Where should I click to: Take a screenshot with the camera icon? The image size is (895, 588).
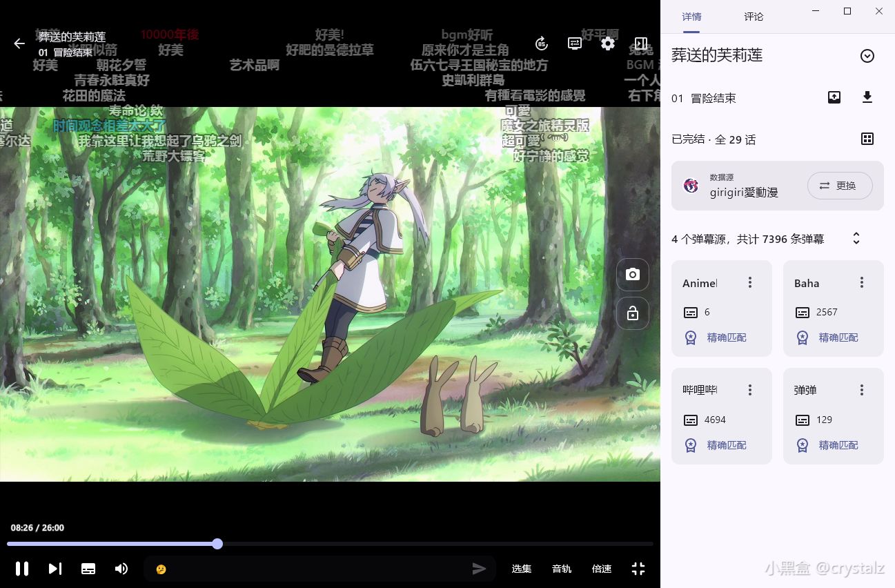click(x=633, y=275)
